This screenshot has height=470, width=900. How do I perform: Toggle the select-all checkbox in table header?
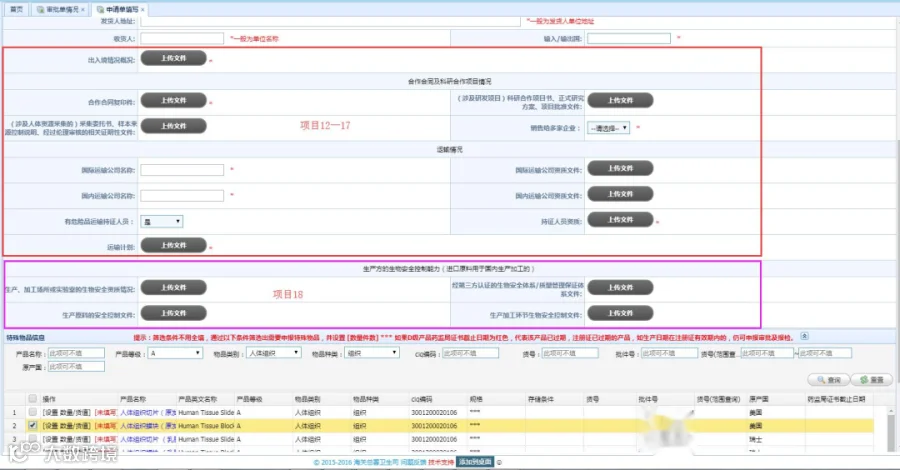point(33,398)
